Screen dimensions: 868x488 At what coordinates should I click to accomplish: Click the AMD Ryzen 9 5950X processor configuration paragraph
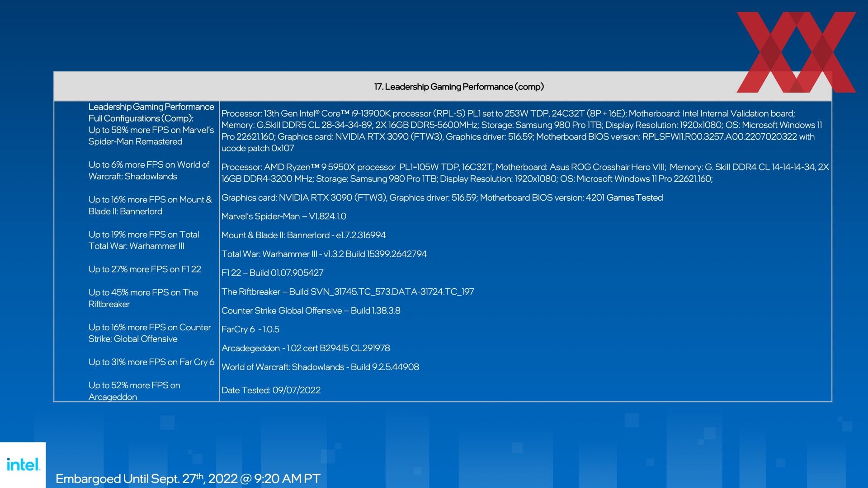(x=525, y=173)
